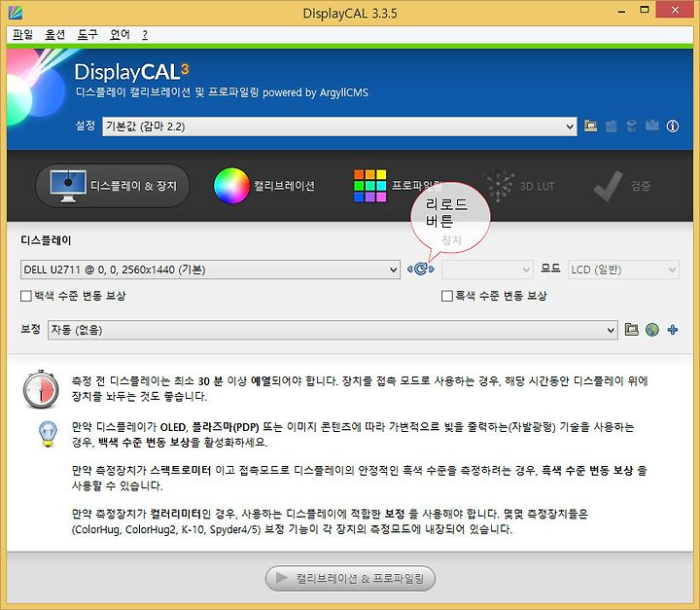Switch to the 검증 tab
Screen dimensions: 700x610
622,186
